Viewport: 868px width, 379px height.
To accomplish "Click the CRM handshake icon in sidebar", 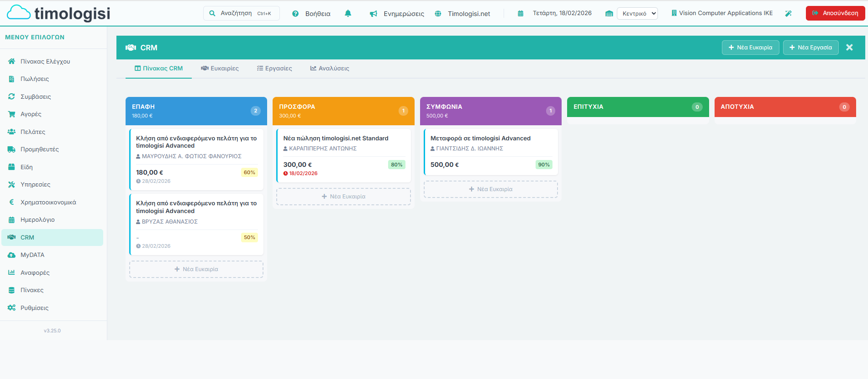I will pyautogui.click(x=11, y=237).
